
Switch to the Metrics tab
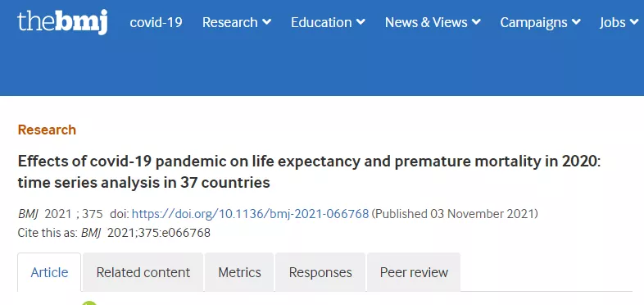tap(239, 272)
